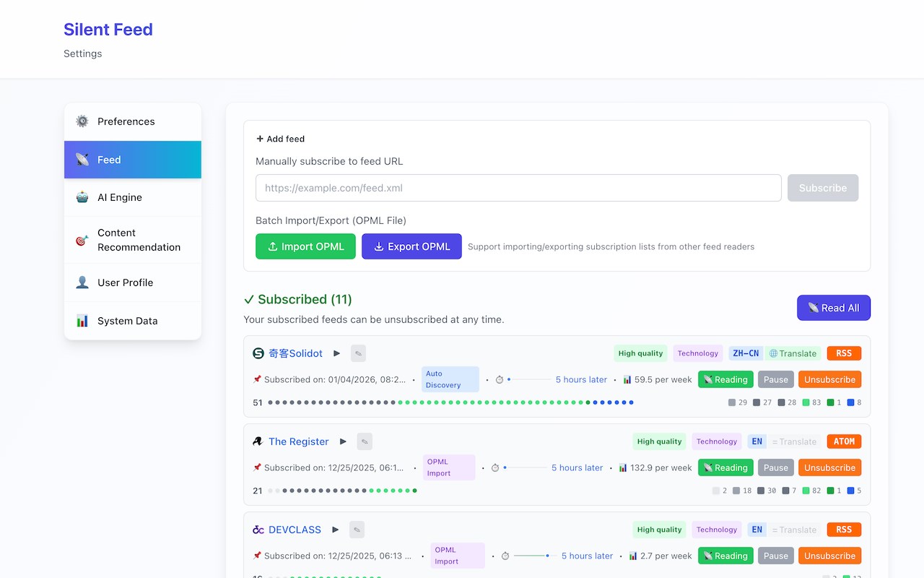Viewport: 924px width, 578px height.
Task: Go to Content Recommendation settings
Action: (x=133, y=240)
